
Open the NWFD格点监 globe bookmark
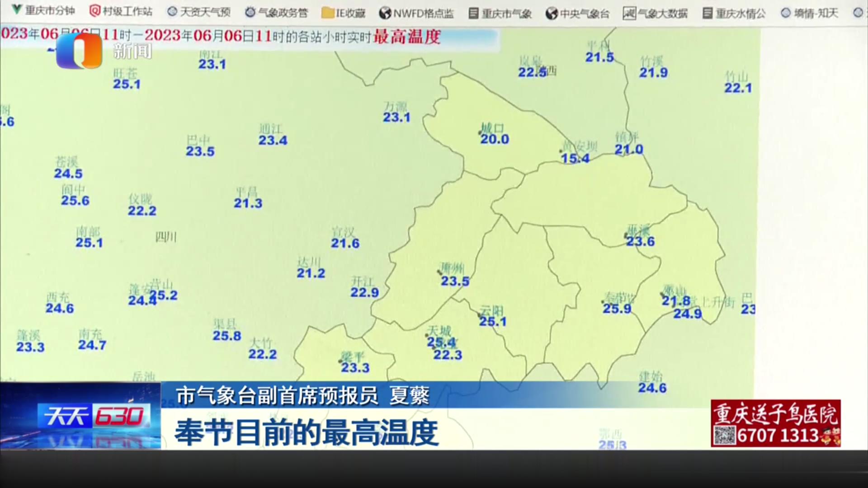[x=417, y=14]
